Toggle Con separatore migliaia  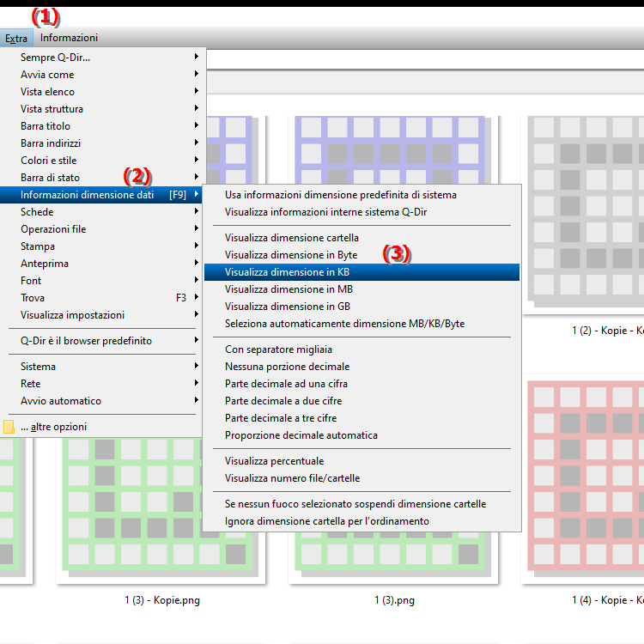click(361, 350)
